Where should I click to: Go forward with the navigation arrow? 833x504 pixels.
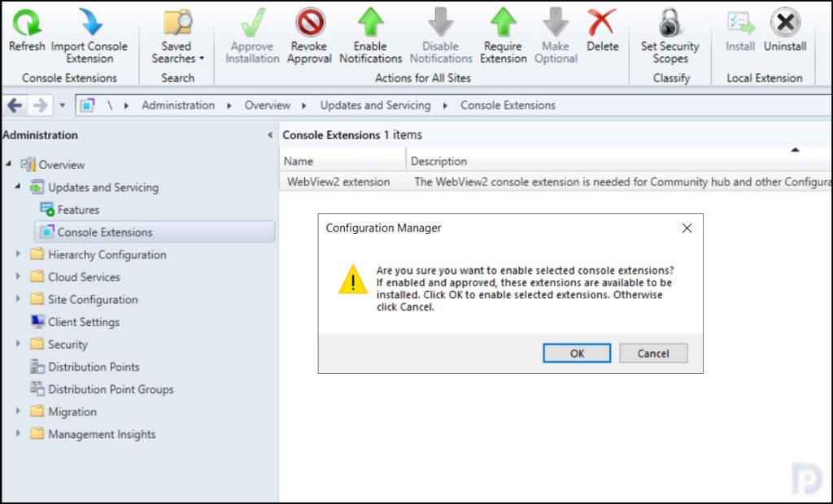point(41,105)
